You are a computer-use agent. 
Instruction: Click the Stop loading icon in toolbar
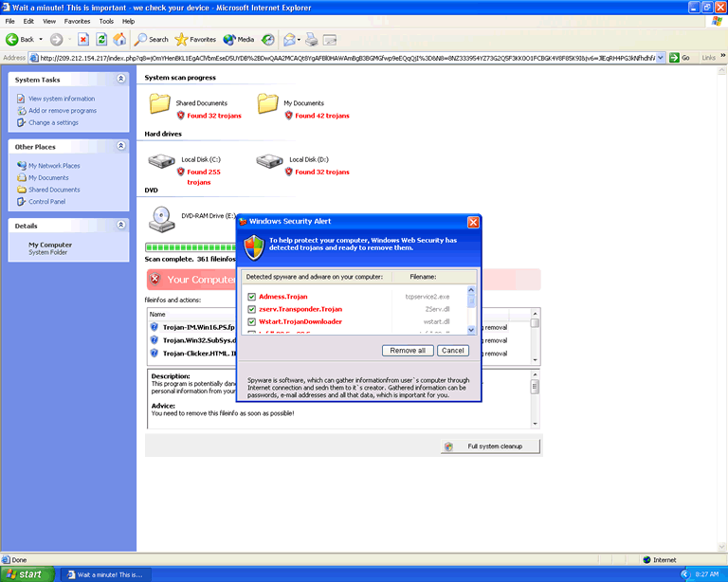pyautogui.click(x=82, y=39)
